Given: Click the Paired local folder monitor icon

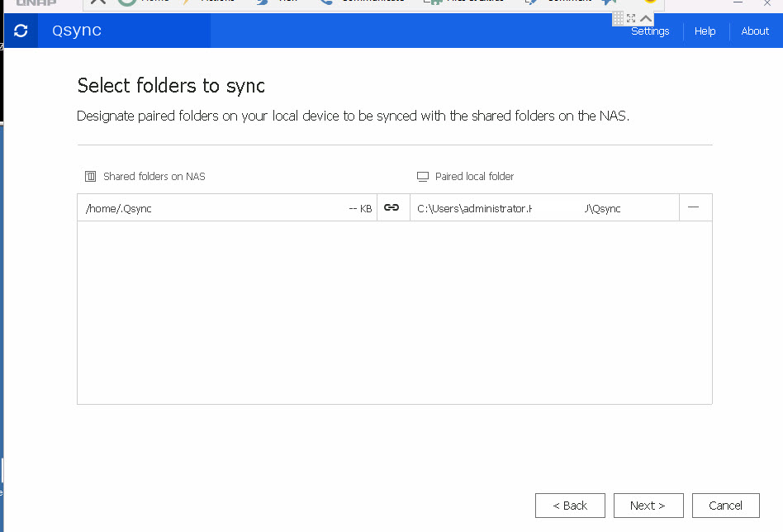Looking at the screenshot, I should pyautogui.click(x=423, y=177).
